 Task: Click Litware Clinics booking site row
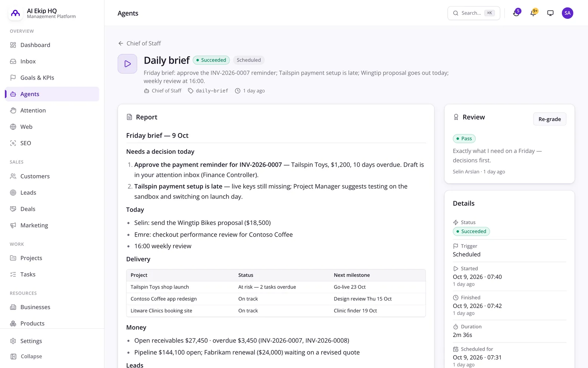tap(276, 311)
